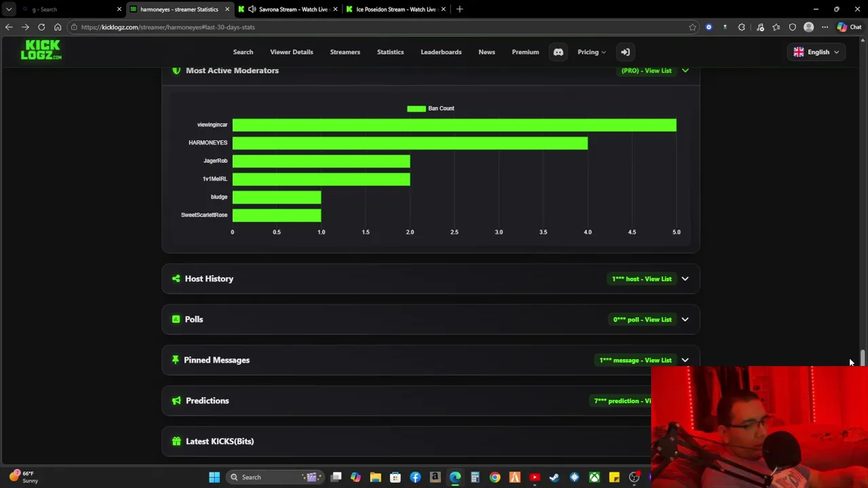Click the browser address bar URL

[x=167, y=27]
